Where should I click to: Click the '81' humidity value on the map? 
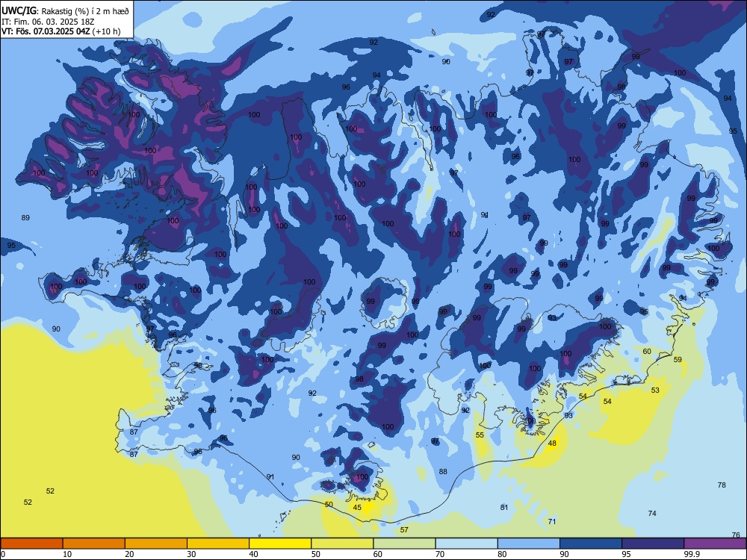(x=504, y=508)
